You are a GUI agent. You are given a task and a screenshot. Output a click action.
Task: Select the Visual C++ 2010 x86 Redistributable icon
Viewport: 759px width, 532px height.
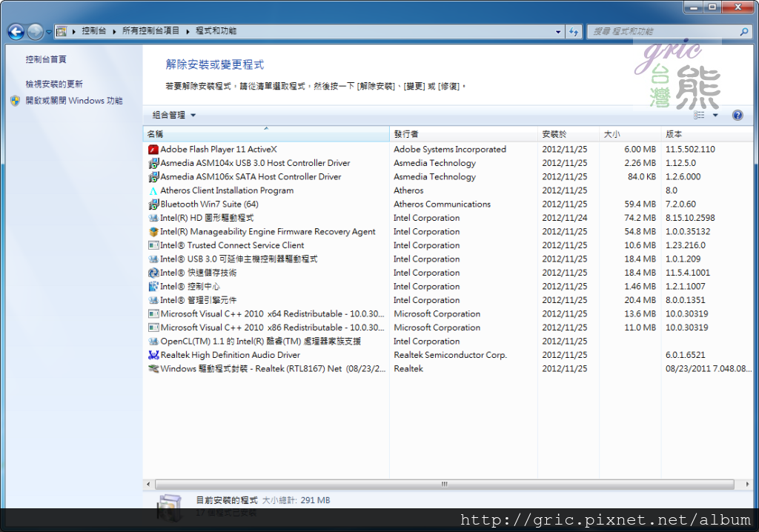(x=153, y=327)
